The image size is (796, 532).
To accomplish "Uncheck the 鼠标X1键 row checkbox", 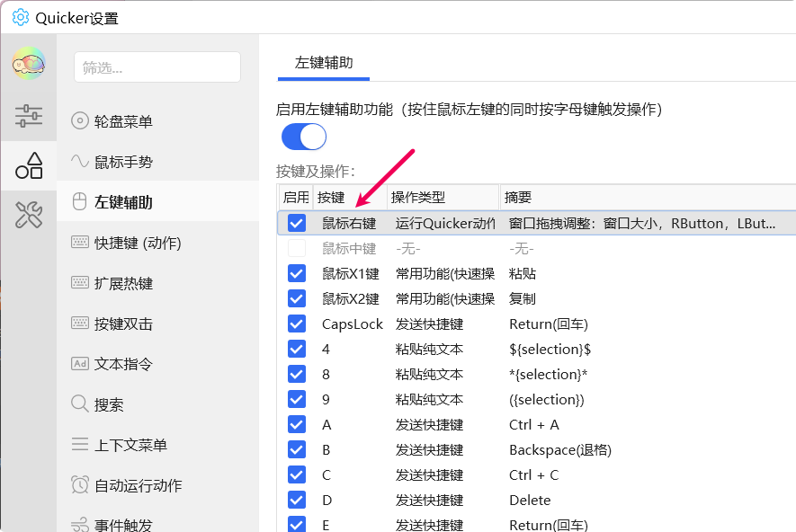I will pyautogui.click(x=297, y=273).
